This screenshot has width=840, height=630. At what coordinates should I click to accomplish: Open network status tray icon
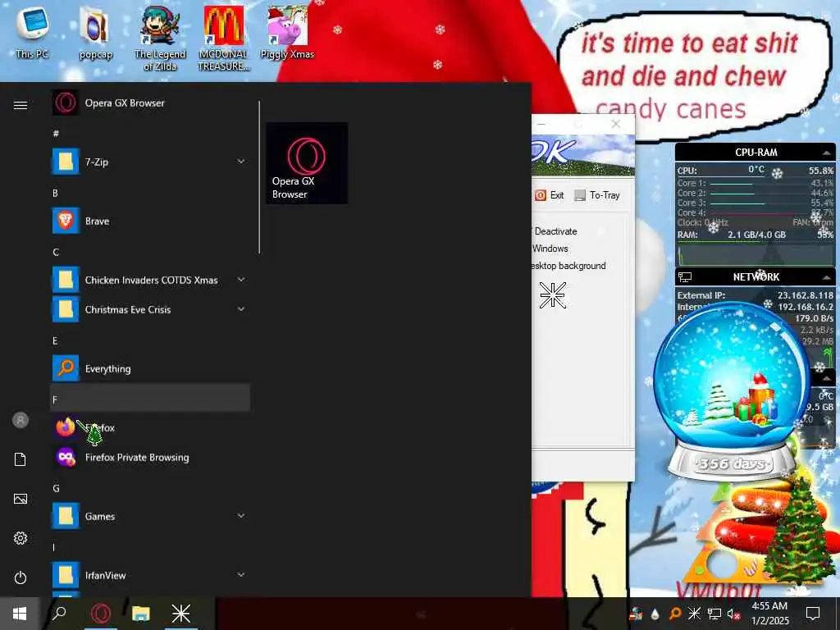pos(714,614)
